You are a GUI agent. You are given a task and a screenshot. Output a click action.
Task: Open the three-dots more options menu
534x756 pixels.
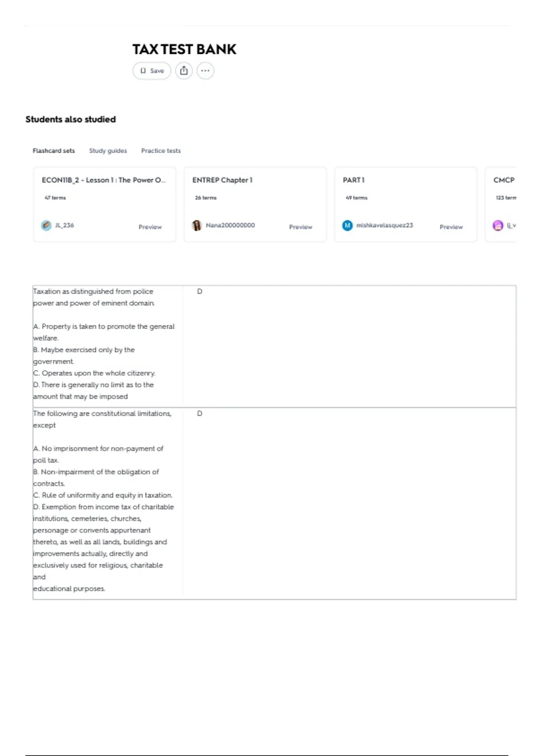coord(205,71)
